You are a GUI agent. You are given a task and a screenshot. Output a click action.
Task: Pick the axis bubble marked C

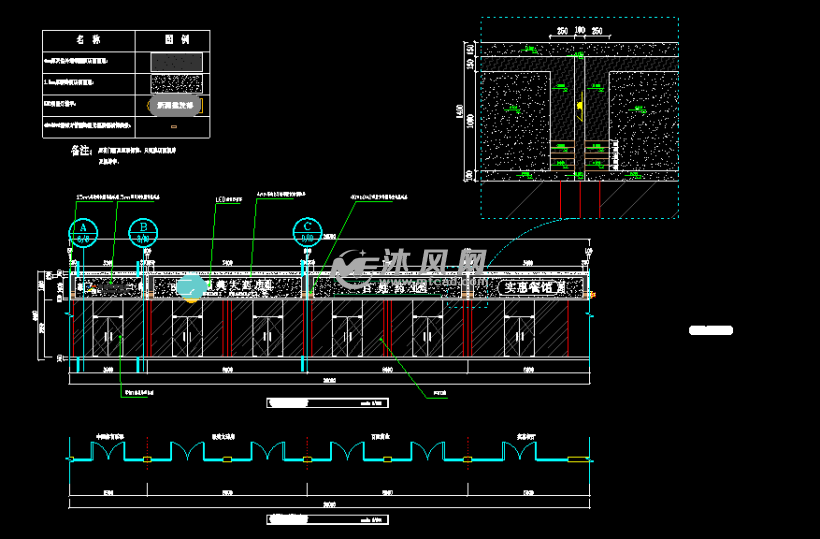click(x=306, y=232)
